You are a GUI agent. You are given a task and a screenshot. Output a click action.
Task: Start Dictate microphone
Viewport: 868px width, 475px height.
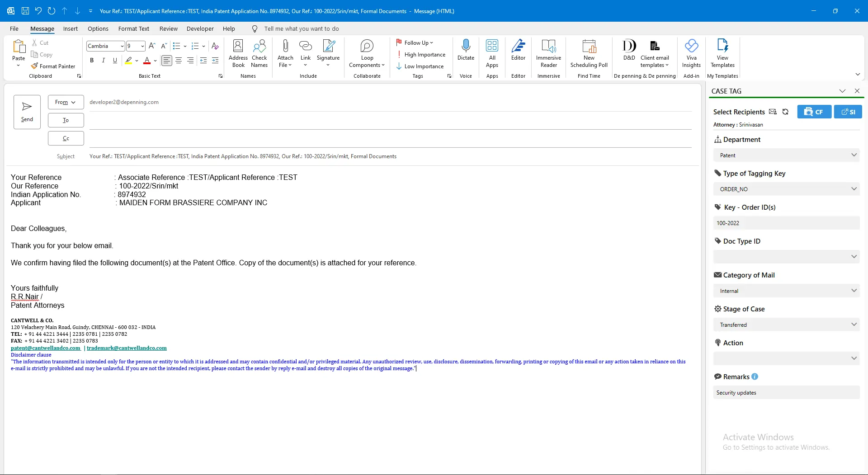466,50
